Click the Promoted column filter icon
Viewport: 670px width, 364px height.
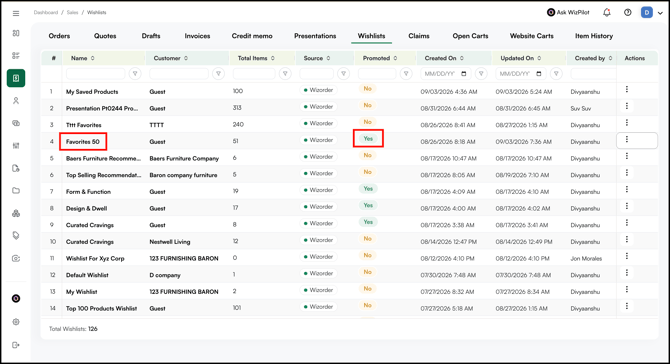pos(406,73)
